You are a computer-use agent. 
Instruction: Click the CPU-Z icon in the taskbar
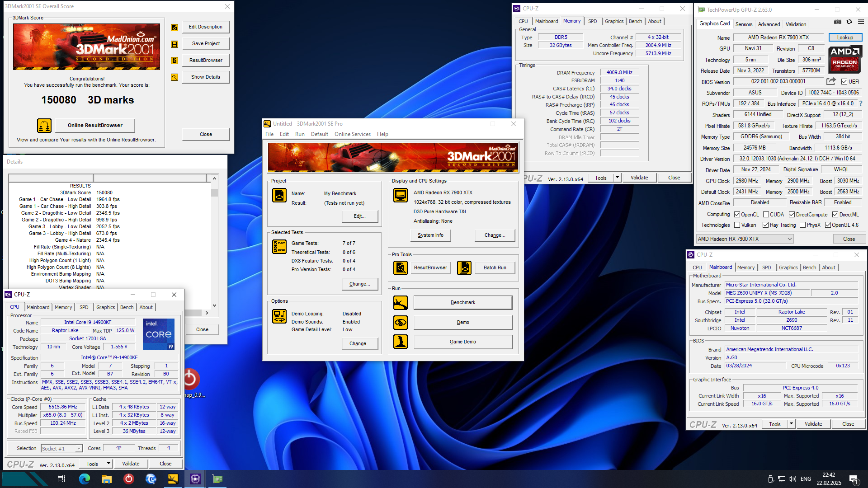pyautogui.click(x=195, y=479)
